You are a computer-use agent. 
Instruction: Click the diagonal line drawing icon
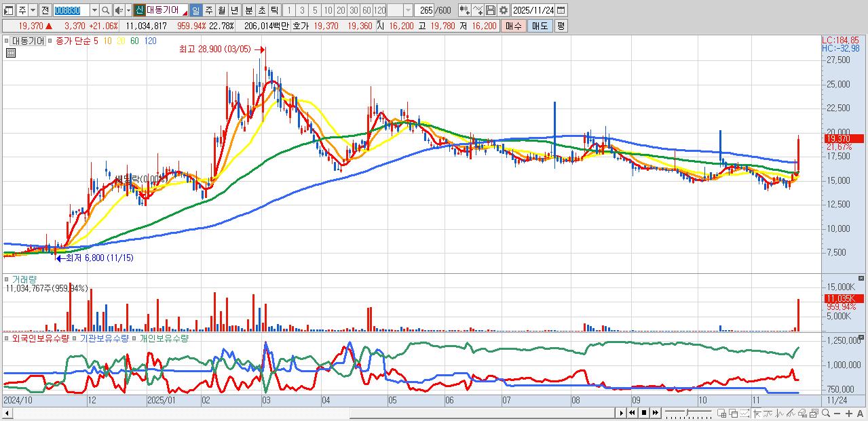[x=791, y=414]
